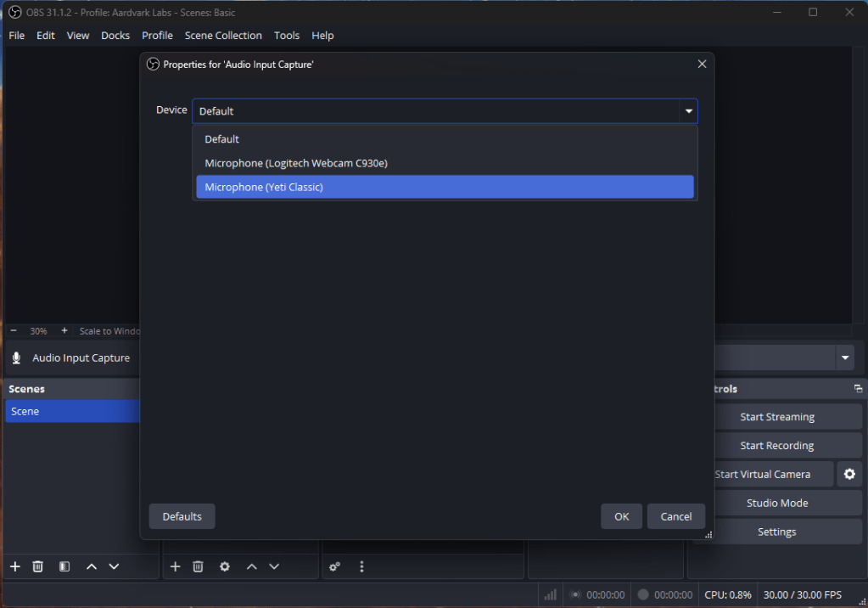Image resolution: width=868 pixels, height=608 pixels.
Task: Open audio mixer three-dot menu
Action: [x=361, y=566]
